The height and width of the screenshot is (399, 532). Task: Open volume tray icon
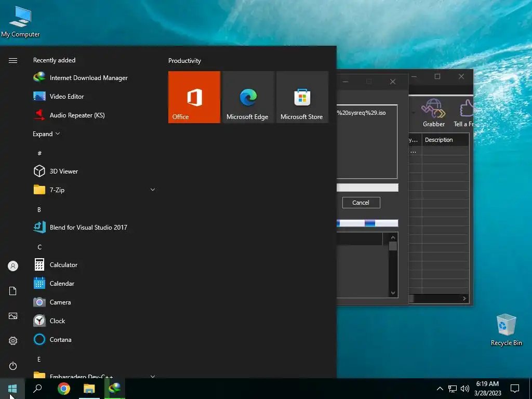[465, 389]
